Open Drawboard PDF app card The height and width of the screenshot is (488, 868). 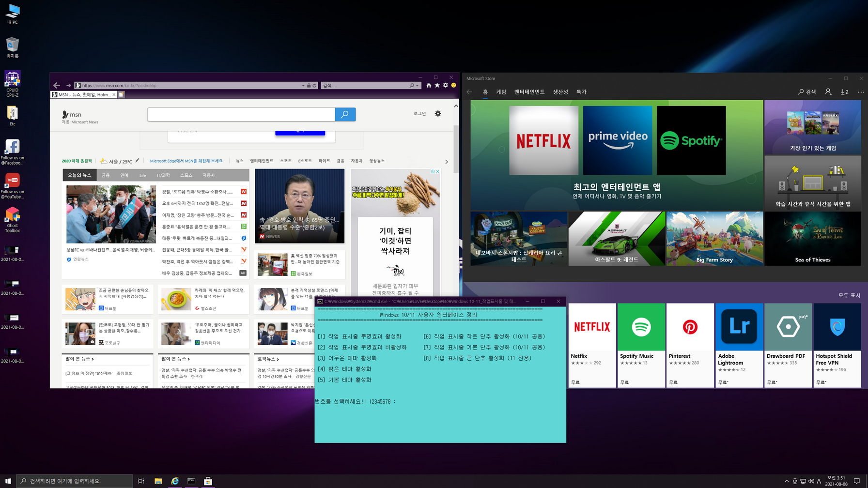pyautogui.click(x=788, y=345)
